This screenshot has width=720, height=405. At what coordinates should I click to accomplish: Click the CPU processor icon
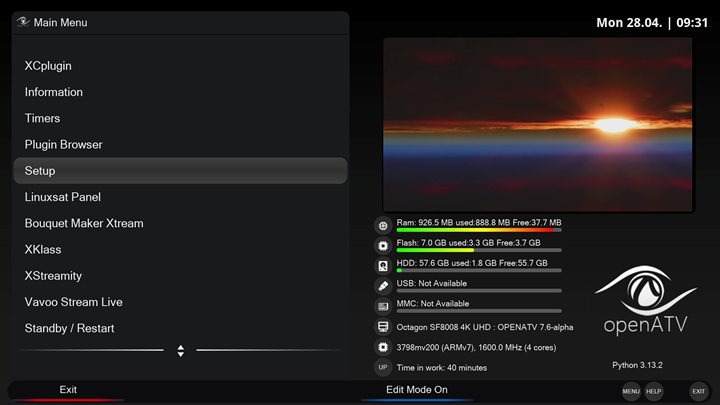click(383, 347)
